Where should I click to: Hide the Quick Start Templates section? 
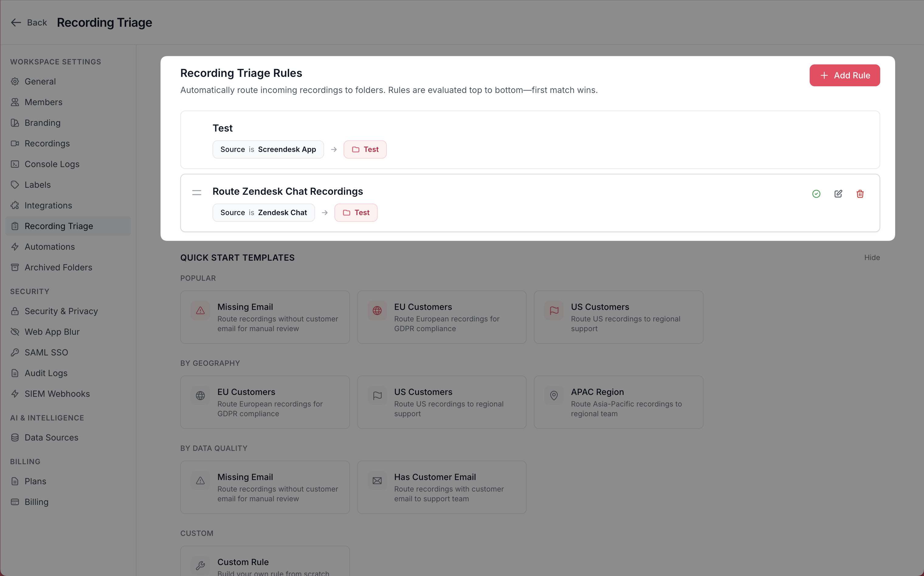pyautogui.click(x=872, y=258)
